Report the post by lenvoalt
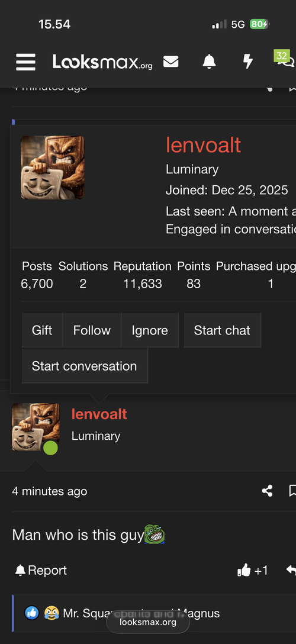 pyautogui.click(x=41, y=570)
